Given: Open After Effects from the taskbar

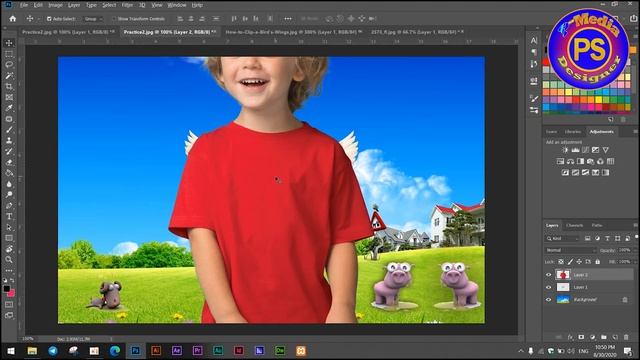Looking at the screenshot, I should 177,351.
